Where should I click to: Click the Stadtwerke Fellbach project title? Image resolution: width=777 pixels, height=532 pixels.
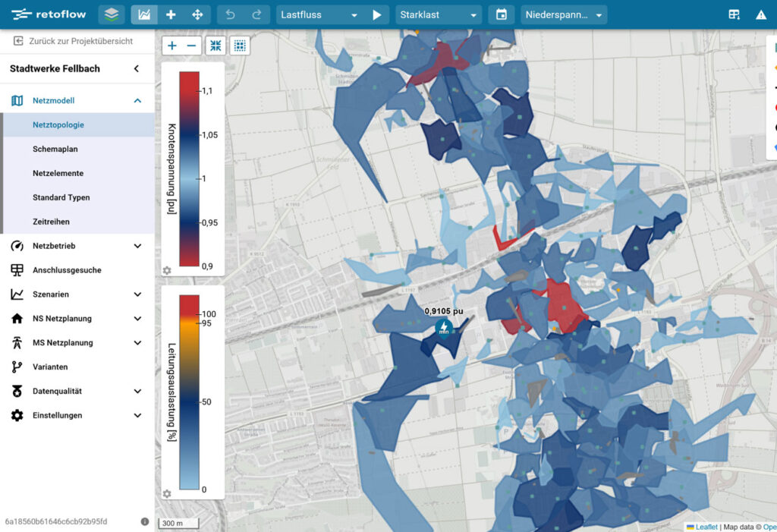tap(55, 68)
